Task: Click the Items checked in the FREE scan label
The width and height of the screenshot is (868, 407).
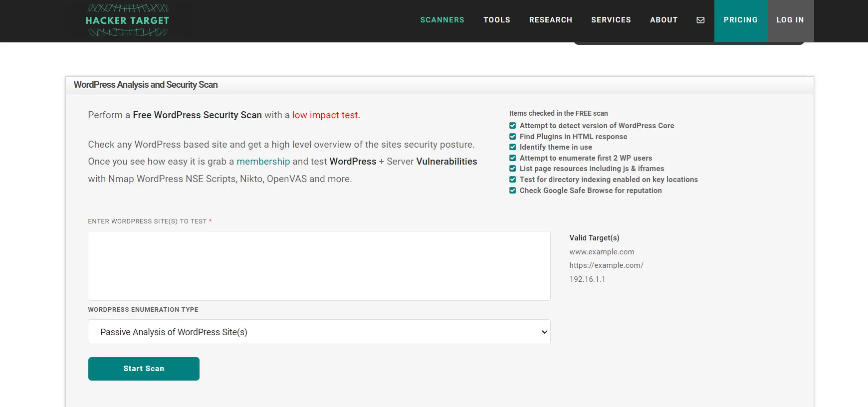Action: click(558, 113)
